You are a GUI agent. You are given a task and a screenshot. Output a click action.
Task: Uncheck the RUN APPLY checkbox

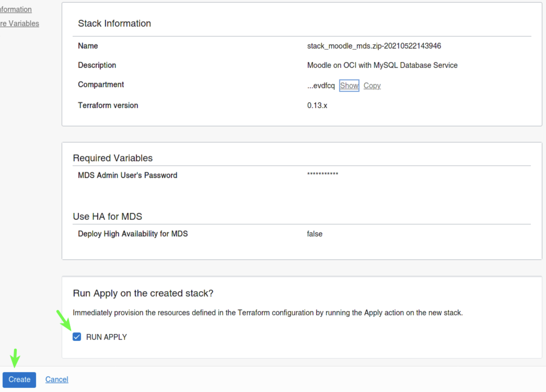pos(77,337)
